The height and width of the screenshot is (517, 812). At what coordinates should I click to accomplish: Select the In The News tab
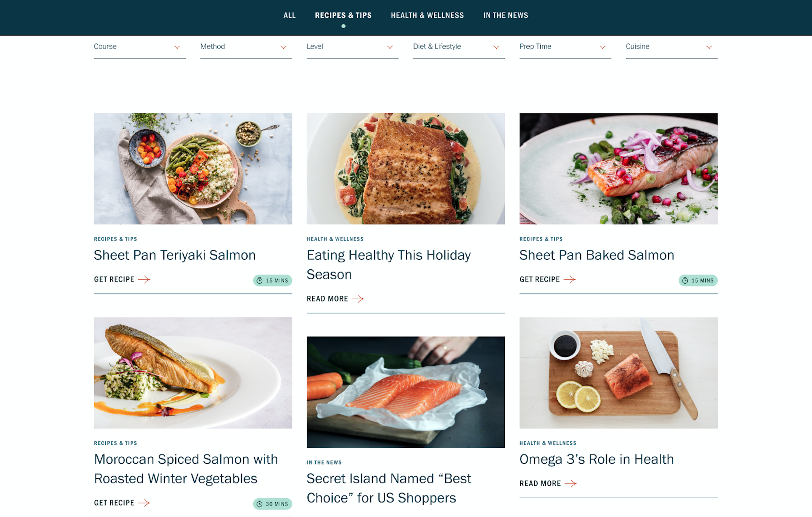(506, 15)
